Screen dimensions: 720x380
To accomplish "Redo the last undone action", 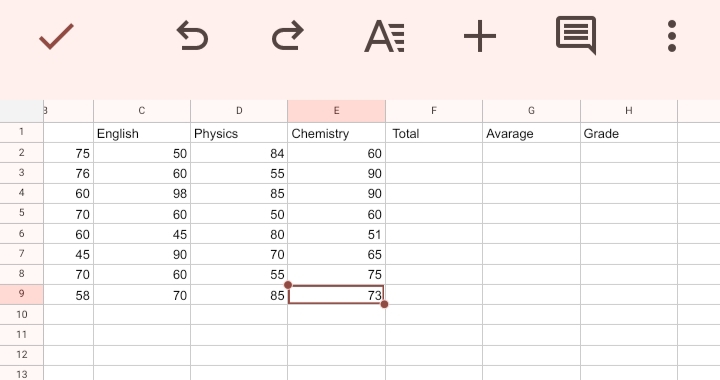I will (x=288, y=36).
